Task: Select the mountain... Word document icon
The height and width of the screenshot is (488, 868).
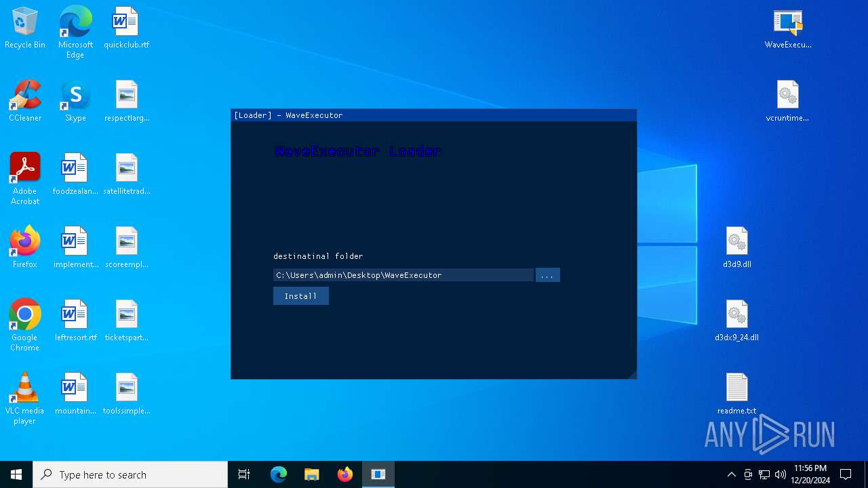Action: coord(75,394)
